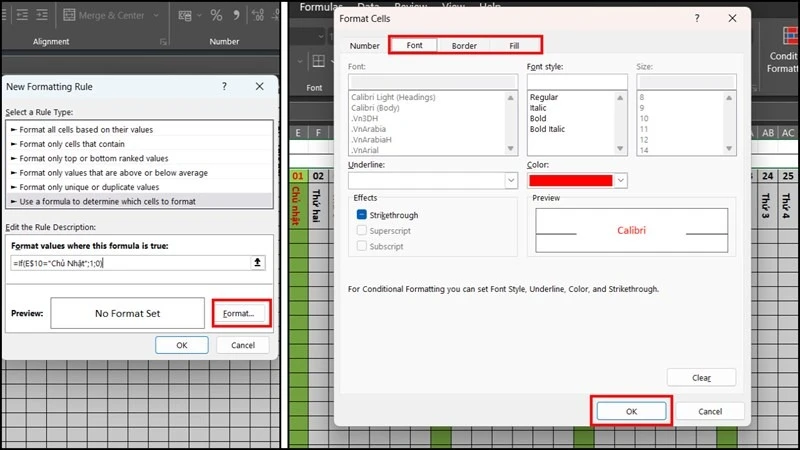This screenshot has height=450, width=800.
Task: Click Help question mark in Format Cells
Action: click(x=697, y=18)
